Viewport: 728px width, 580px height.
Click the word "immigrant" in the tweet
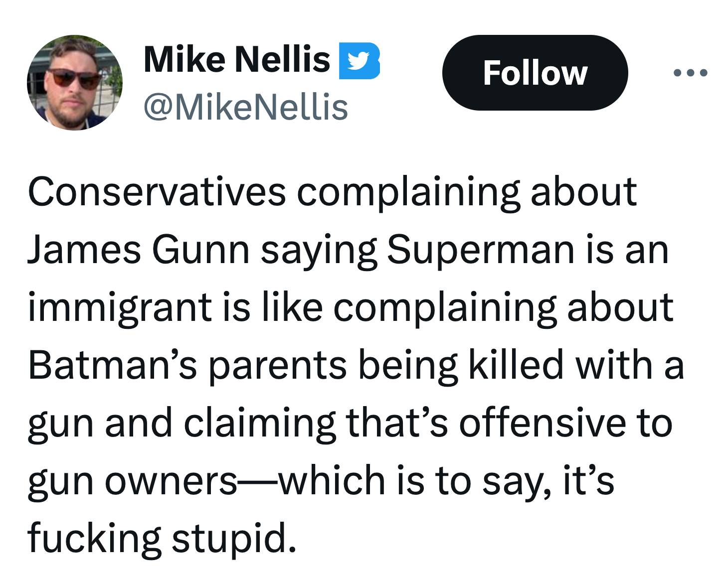point(120,308)
